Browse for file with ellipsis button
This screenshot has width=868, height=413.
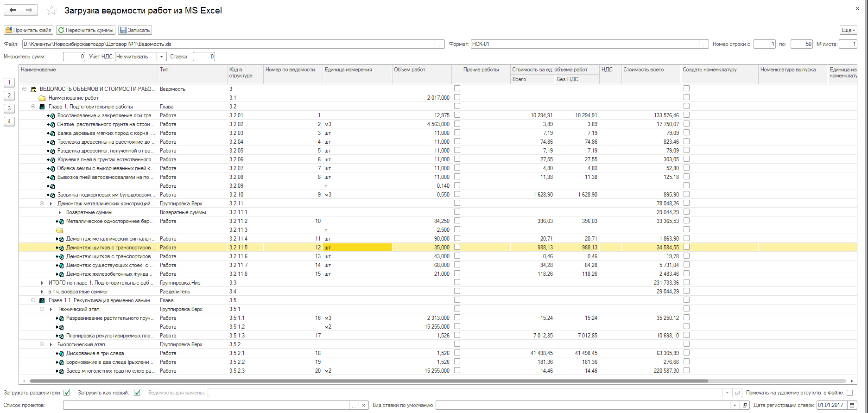pos(440,44)
